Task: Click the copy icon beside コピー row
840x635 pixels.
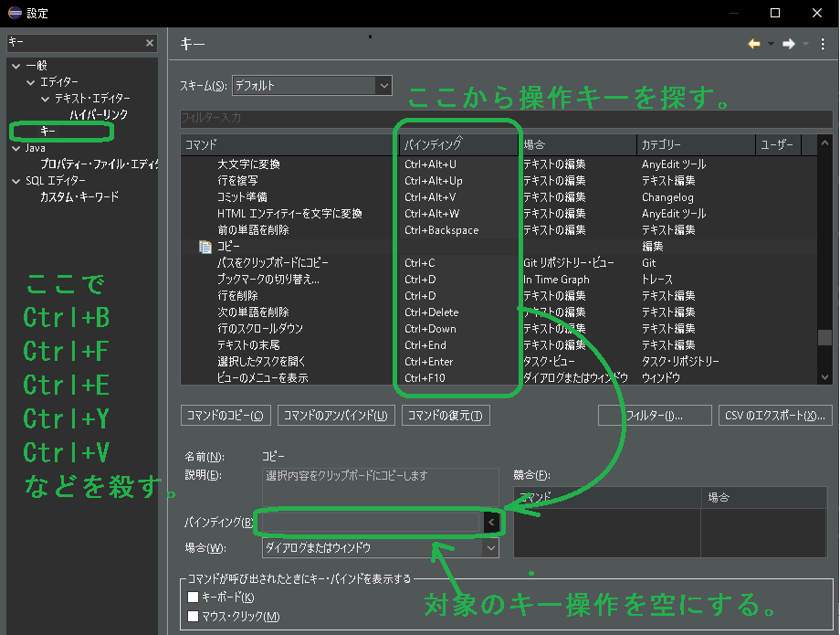Action: click(x=205, y=247)
